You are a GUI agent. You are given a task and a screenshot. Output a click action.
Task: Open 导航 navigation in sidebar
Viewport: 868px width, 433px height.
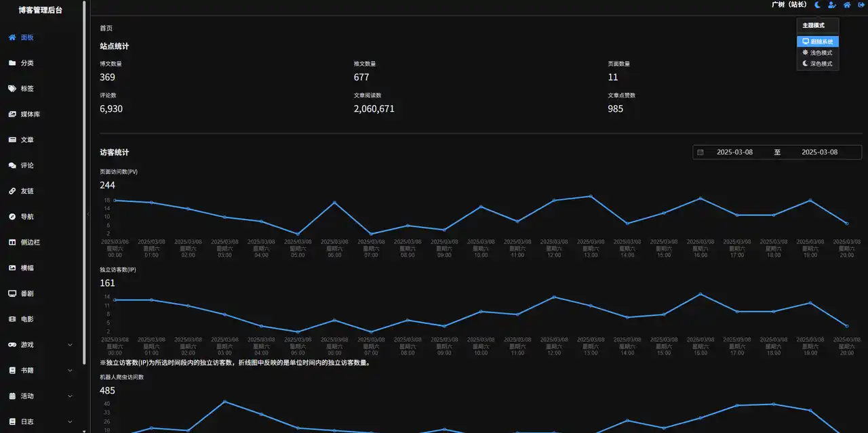click(x=27, y=217)
